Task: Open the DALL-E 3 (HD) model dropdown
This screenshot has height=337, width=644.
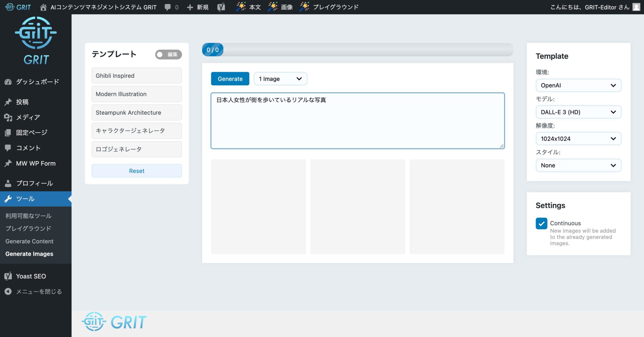Action: [578, 112]
